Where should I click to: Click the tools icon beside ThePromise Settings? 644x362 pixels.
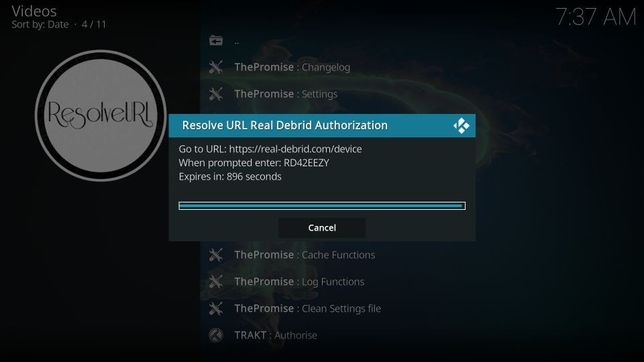216,94
